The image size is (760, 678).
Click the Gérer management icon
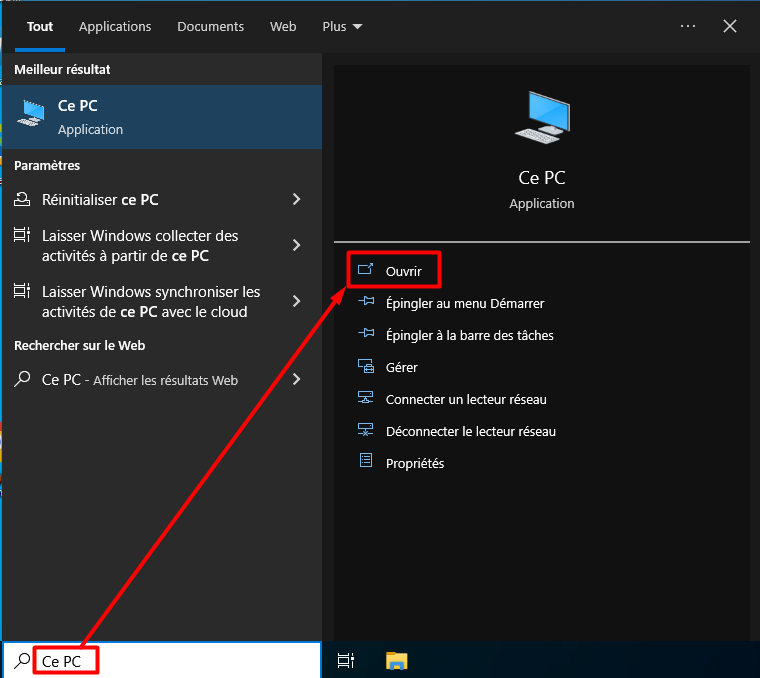pyautogui.click(x=366, y=366)
